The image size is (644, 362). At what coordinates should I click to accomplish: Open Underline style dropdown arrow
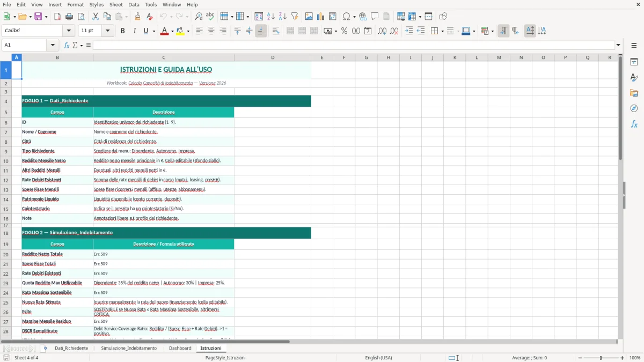tap(154, 31)
